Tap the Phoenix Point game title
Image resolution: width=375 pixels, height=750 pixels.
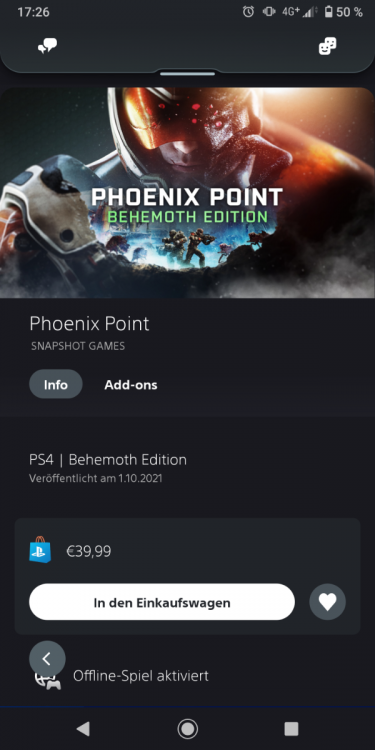(x=89, y=324)
